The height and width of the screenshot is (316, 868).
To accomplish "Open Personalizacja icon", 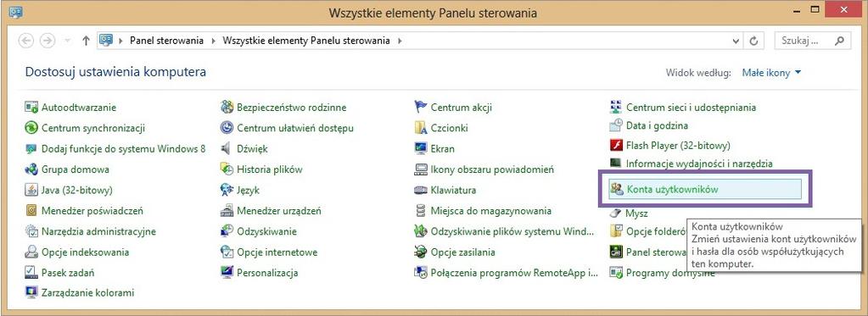I will coord(227,272).
